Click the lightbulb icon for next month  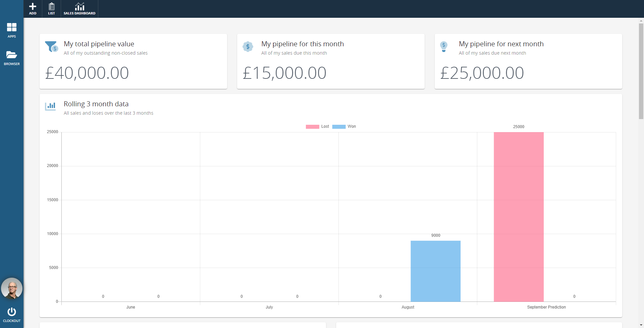(x=444, y=46)
